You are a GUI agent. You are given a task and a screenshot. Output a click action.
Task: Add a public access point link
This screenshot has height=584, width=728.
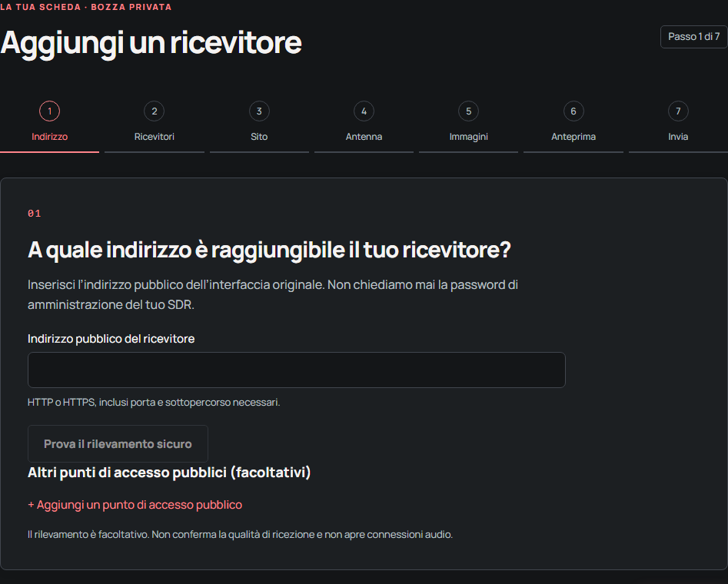(135, 505)
